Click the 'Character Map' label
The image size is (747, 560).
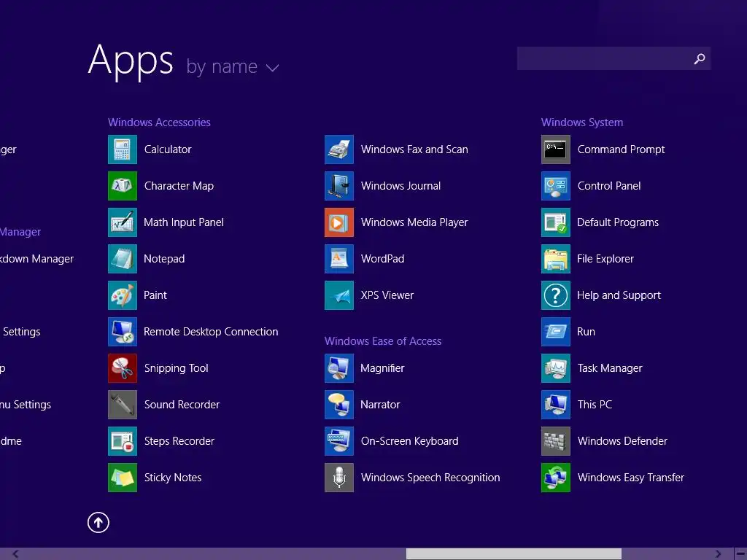[179, 186]
